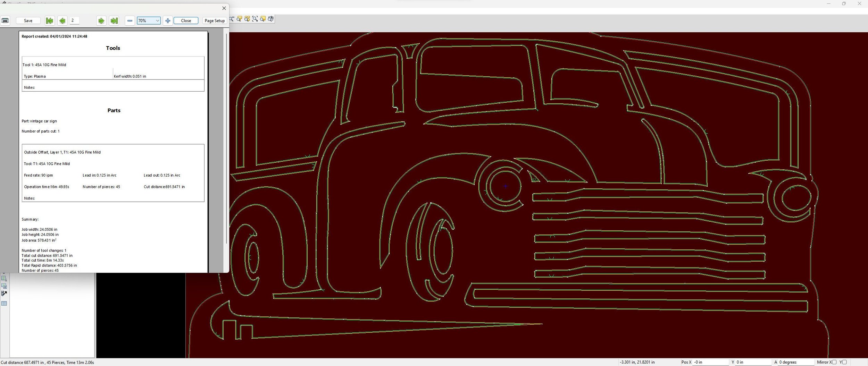The width and height of the screenshot is (868, 366).
Task: Click 'Part: vintage car sign' text
Action: (x=39, y=121)
